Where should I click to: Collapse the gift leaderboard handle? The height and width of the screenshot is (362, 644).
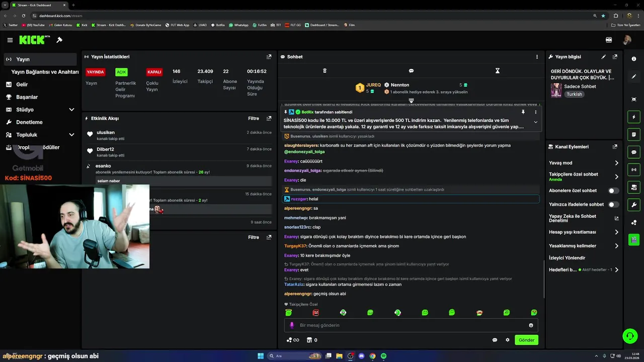411,101
